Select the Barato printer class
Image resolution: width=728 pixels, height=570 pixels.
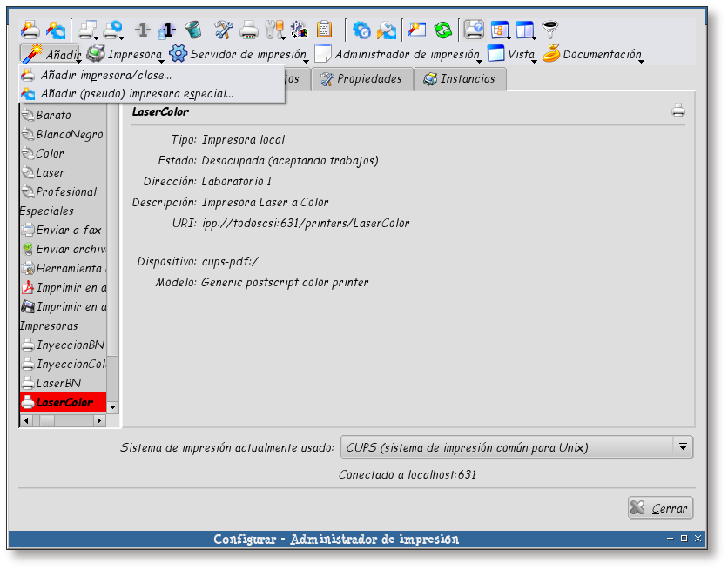[x=53, y=115]
